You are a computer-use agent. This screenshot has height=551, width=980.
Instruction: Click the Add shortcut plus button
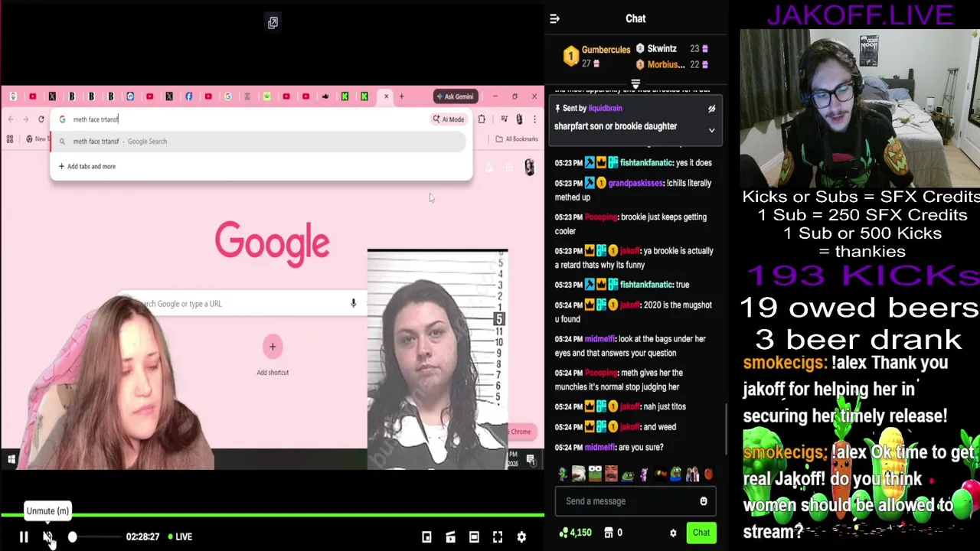[273, 347]
